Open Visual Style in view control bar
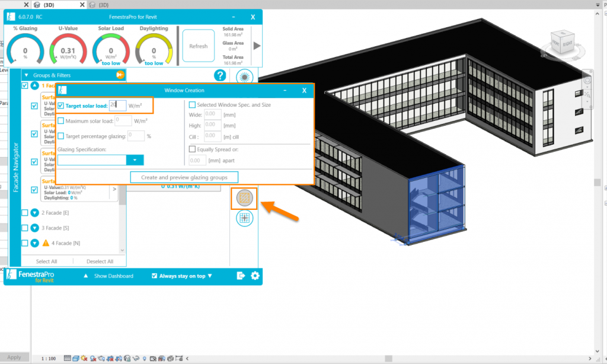The image size is (607, 364). click(x=76, y=359)
